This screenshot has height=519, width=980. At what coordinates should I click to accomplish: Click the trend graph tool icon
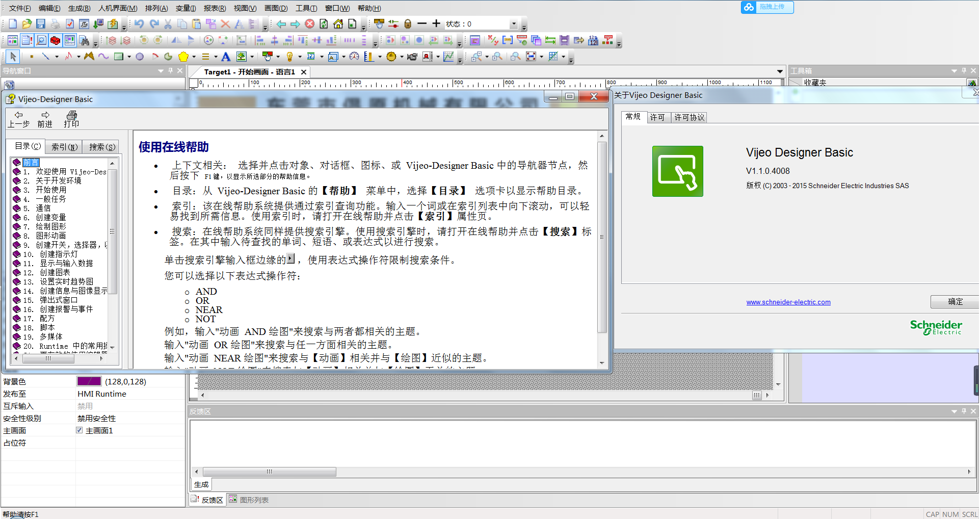pos(448,57)
